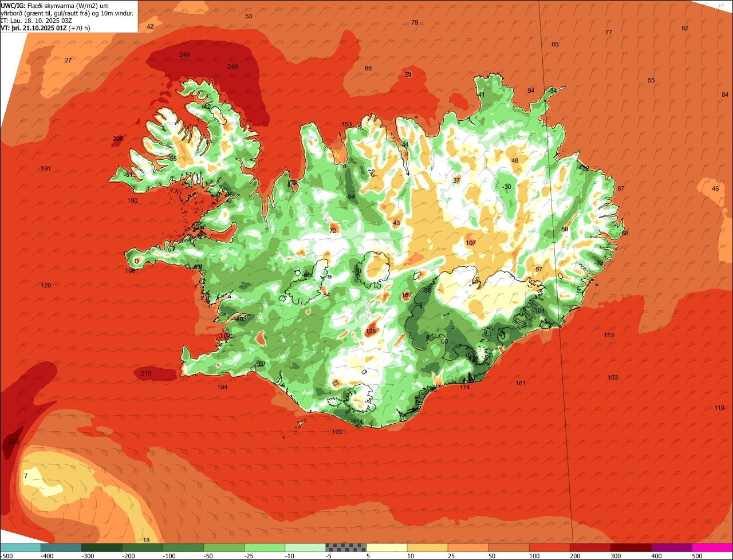
Task: Click the value '79' along the top of the map
Action: tap(415, 22)
